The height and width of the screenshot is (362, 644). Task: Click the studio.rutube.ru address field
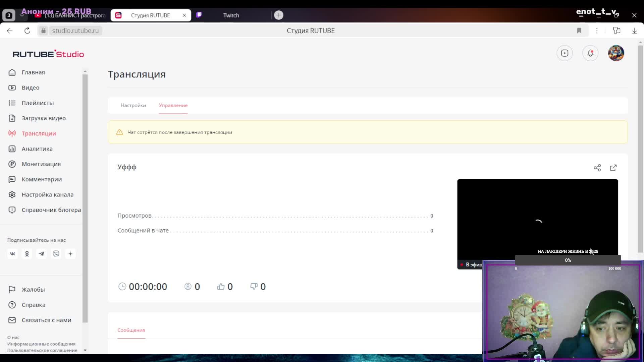pyautogui.click(x=75, y=31)
